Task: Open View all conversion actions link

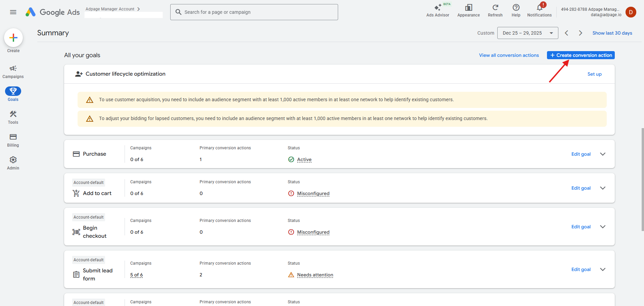Action: (509, 55)
